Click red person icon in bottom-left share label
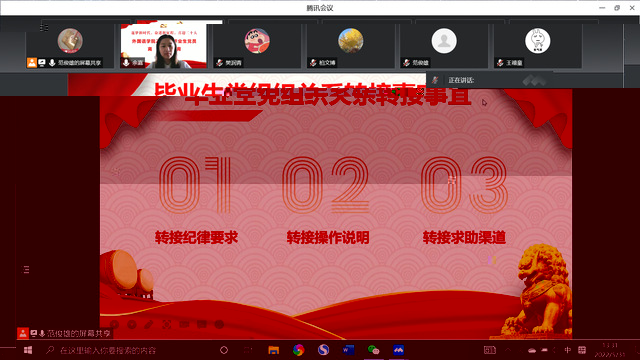640x360 pixels. pyautogui.click(x=23, y=333)
